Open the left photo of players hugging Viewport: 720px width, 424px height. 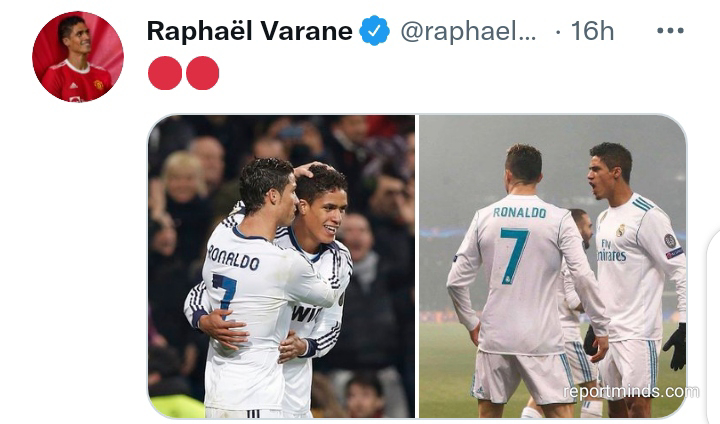[281, 266]
